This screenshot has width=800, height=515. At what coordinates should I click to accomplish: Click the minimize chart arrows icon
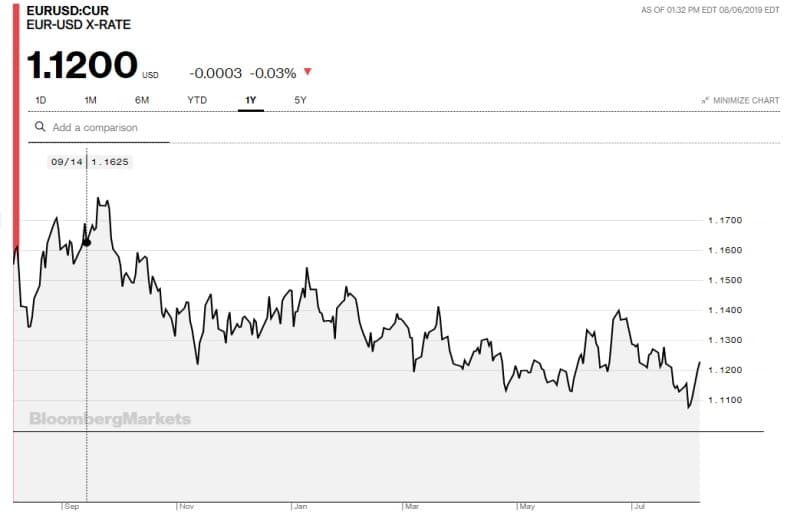[x=705, y=101]
